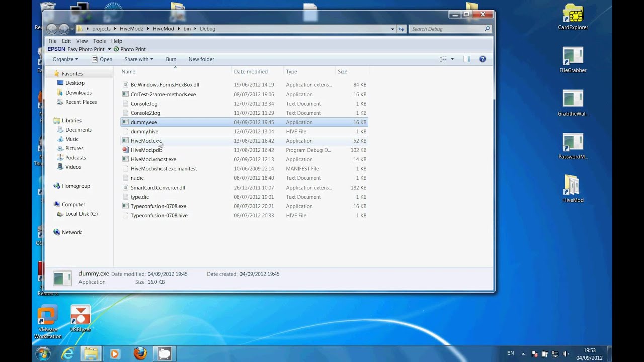Toggle the preview pane icon
The width and height of the screenshot is (644, 362).
[466, 59]
